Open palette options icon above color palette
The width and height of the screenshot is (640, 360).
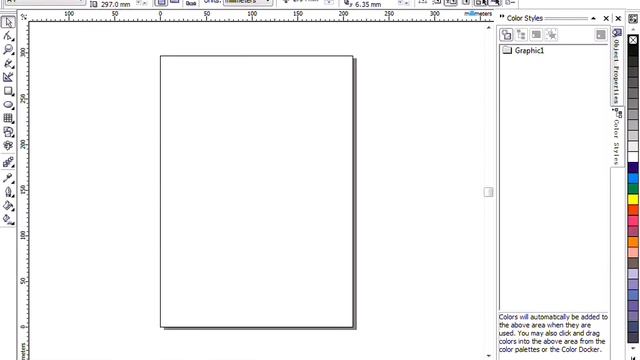(x=633, y=19)
